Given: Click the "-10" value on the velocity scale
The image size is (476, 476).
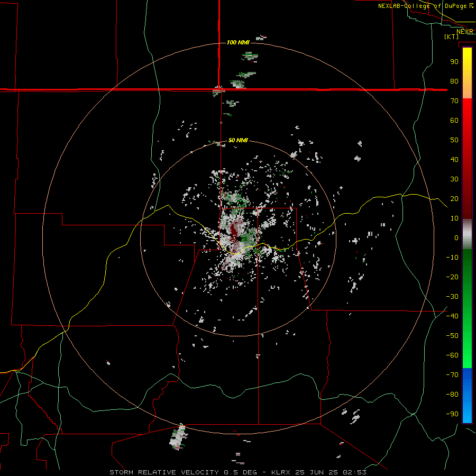Looking at the screenshot, I should (x=452, y=258).
